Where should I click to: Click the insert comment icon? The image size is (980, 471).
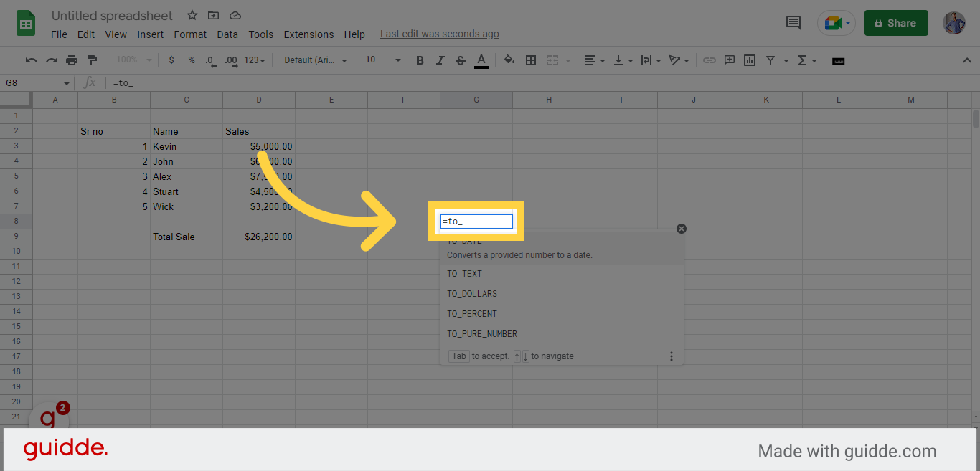[x=730, y=60]
